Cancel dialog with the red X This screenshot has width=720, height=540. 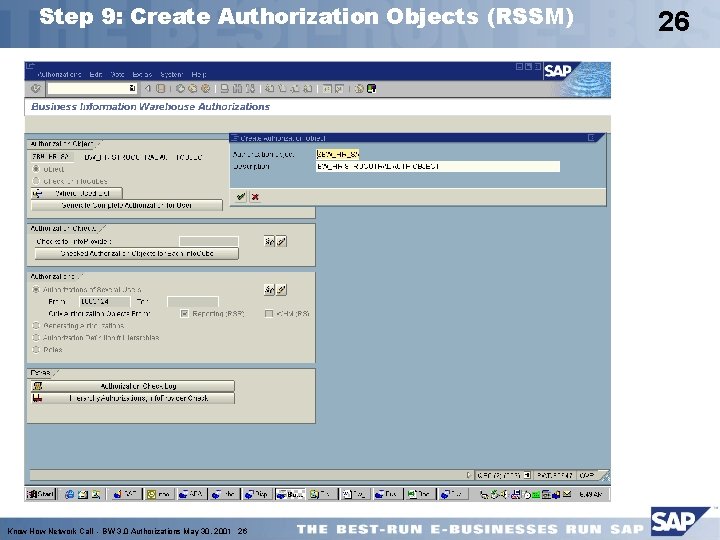pyautogui.click(x=255, y=197)
